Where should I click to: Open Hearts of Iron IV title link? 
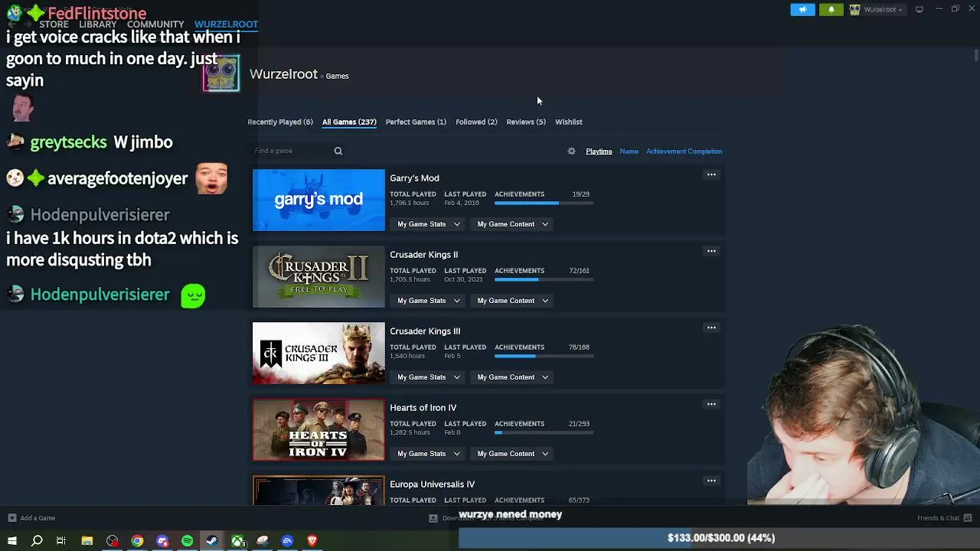tap(423, 408)
